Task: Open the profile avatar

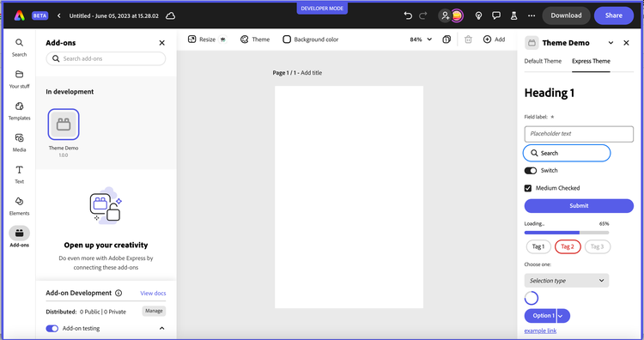Action: coord(457,15)
